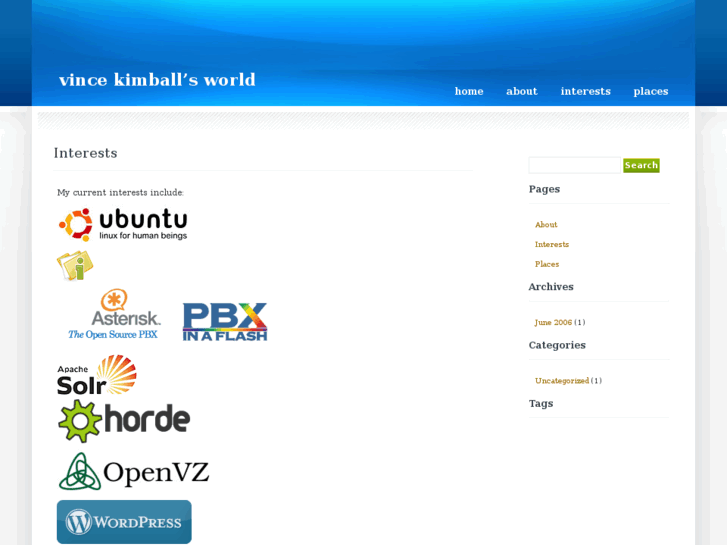Click the vince kimball's world site title
This screenshot has height=545, width=727.
[x=157, y=80]
